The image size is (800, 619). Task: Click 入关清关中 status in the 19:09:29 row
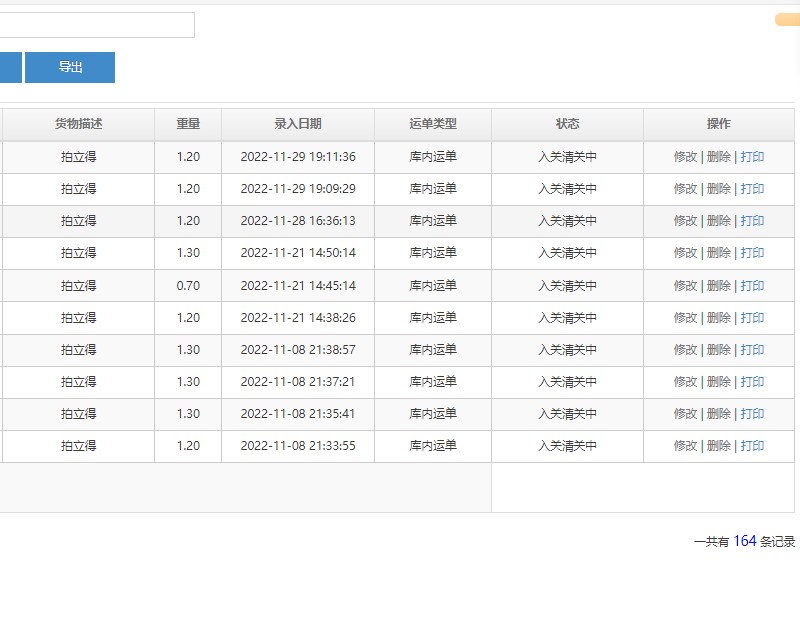(567, 189)
